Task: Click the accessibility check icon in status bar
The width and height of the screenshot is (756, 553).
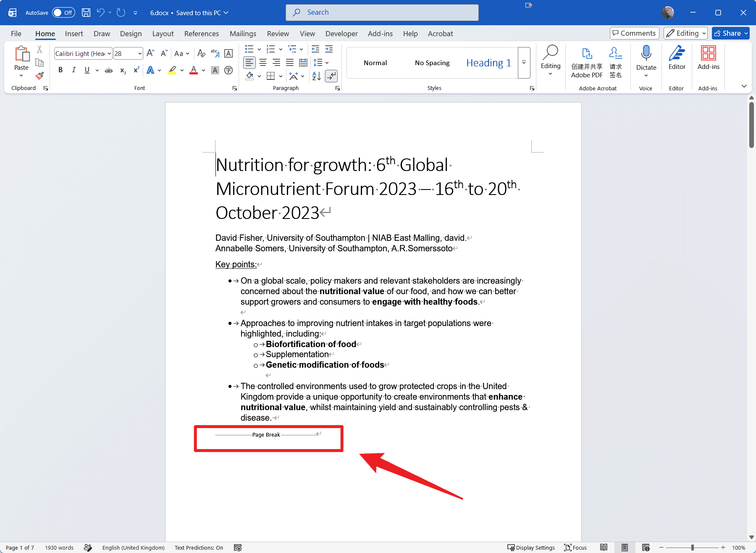Action: [88, 548]
